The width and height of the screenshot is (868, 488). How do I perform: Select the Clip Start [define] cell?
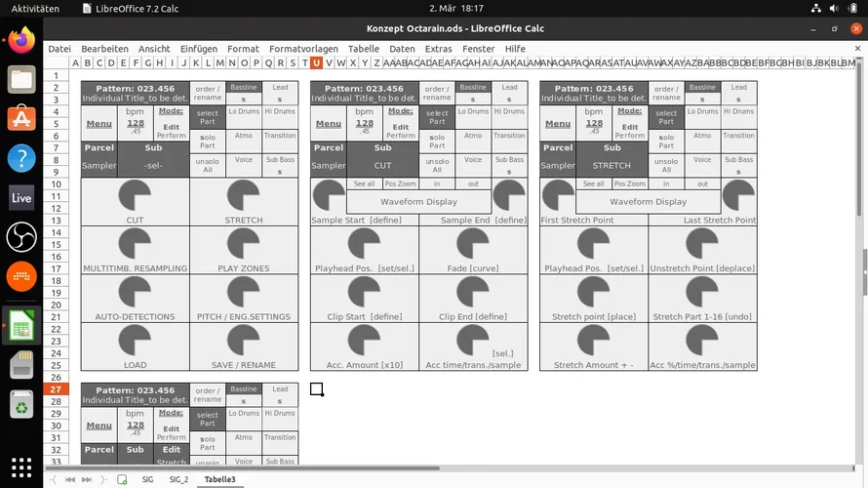pyautogui.click(x=364, y=317)
